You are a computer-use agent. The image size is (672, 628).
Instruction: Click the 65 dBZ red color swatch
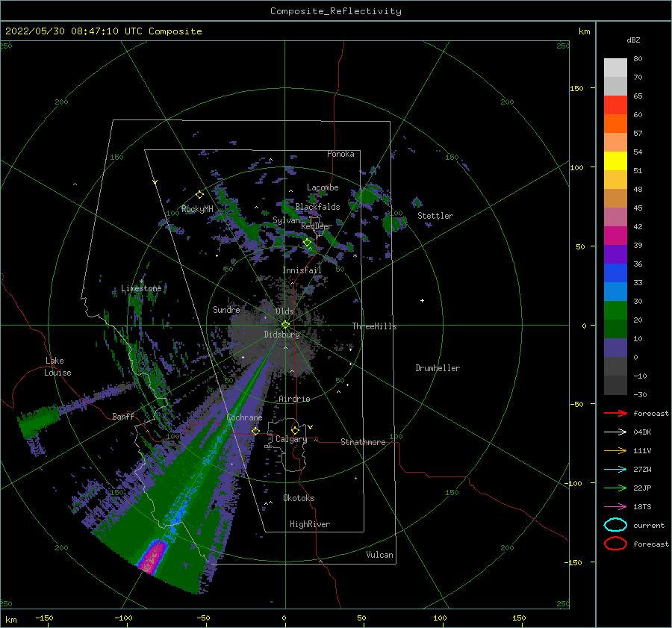pyautogui.click(x=615, y=105)
